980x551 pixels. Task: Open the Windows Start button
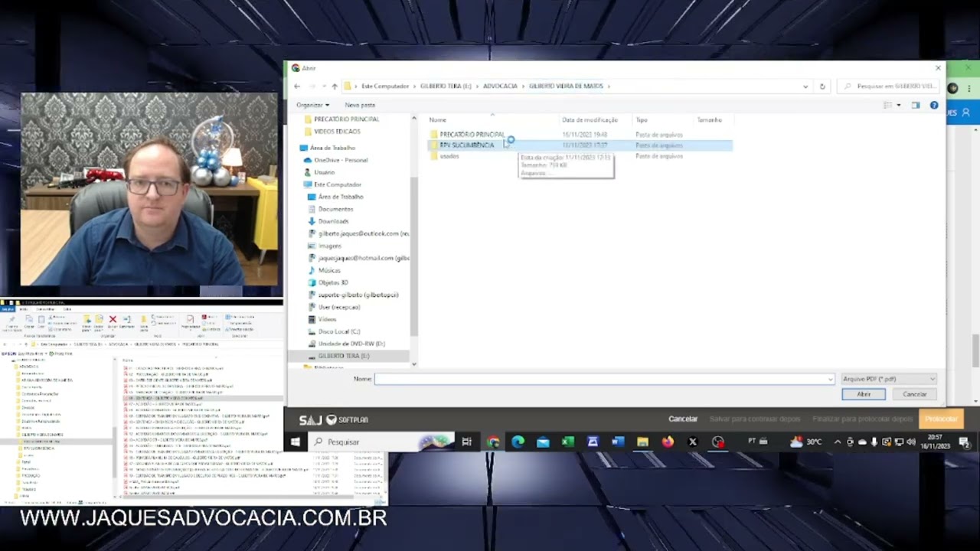pos(296,442)
